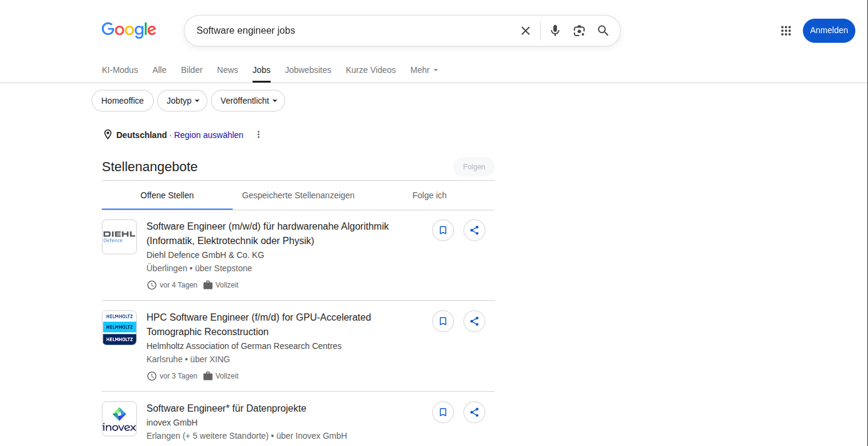This screenshot has width=868, height=446.
Task: Click the Überlingen • über Stepstone text
Action: pos(199,268)
